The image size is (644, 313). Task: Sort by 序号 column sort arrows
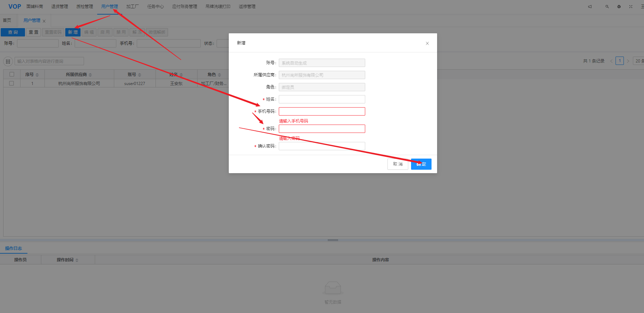point(37,75)
